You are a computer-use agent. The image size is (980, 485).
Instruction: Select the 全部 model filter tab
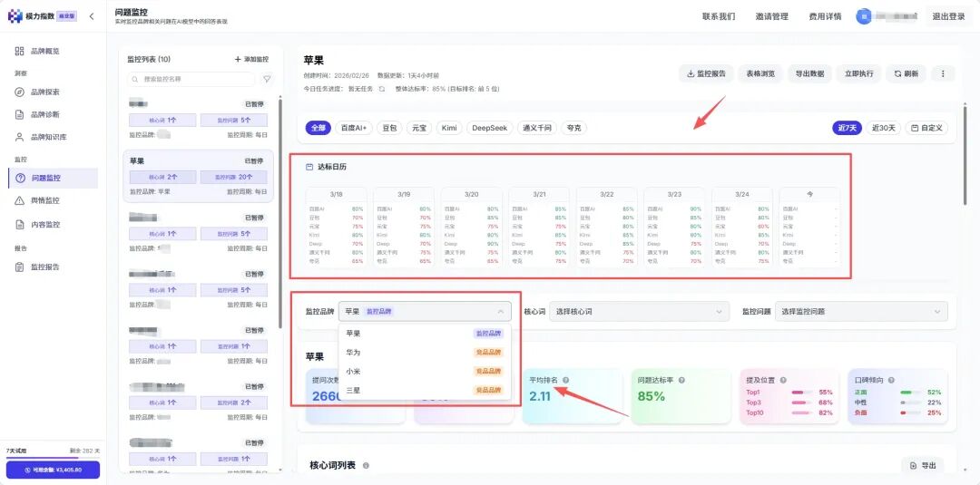[x=318, y=128]
